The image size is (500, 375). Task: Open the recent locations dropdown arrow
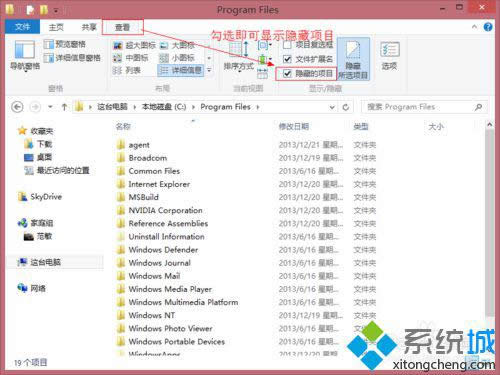pyautogui.click(x=50, y=107)
